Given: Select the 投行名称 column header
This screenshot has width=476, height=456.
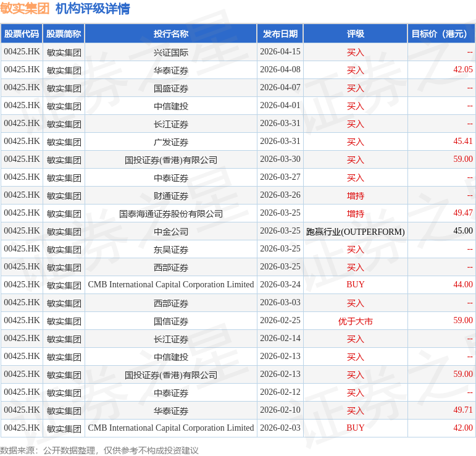Looking at the screenshot, I should click(x=171, y=34).
